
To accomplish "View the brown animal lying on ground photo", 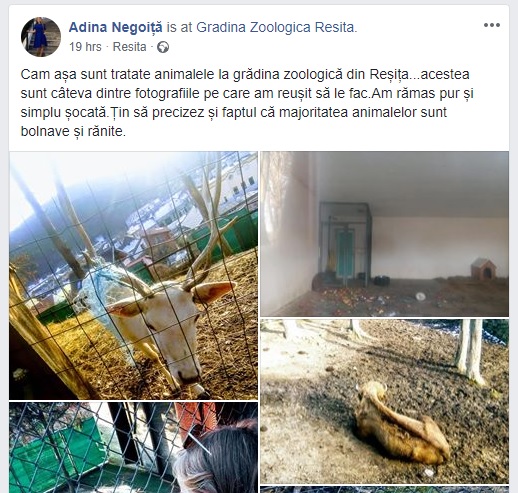I will [x=384, y=401].
